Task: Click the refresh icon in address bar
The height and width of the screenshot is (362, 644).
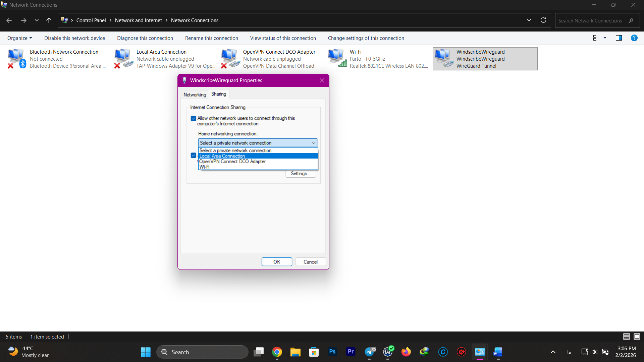Action: point(543,20)
